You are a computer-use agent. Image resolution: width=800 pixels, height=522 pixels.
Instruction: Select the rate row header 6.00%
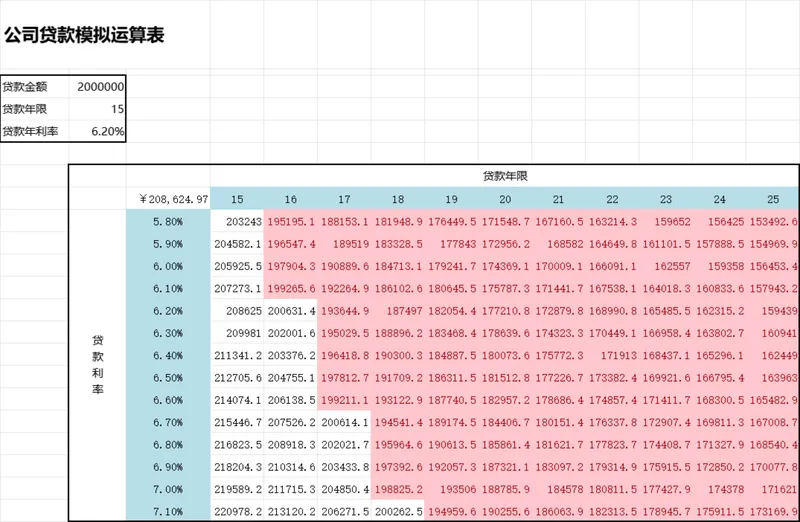(168, 266)
